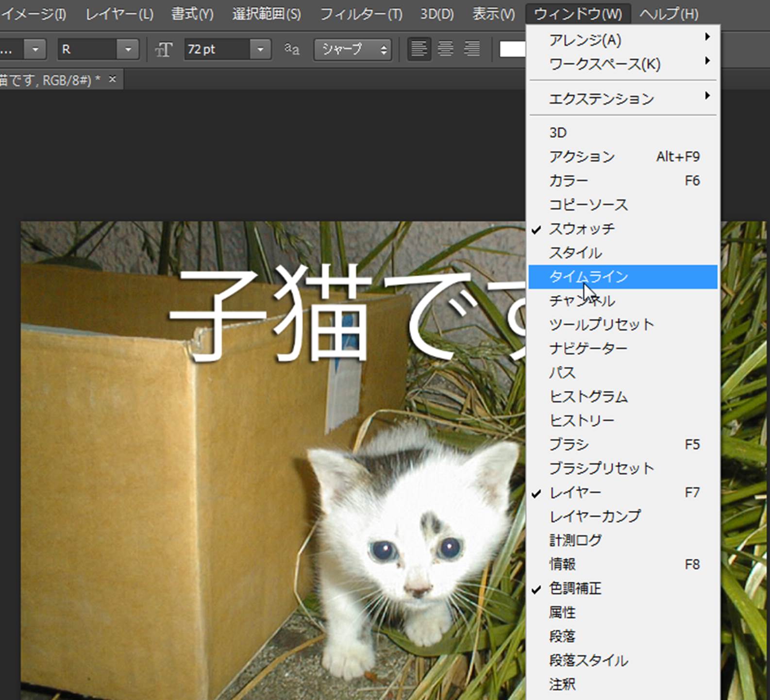
Task: Click the anti-aliasing aa icon
Action: 292,49
